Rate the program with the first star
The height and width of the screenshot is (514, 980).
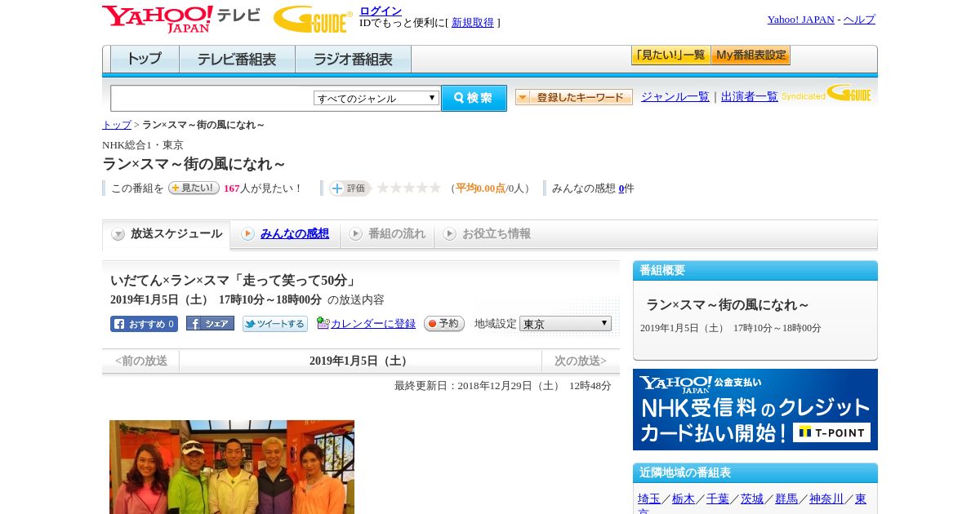pos(383,188)
